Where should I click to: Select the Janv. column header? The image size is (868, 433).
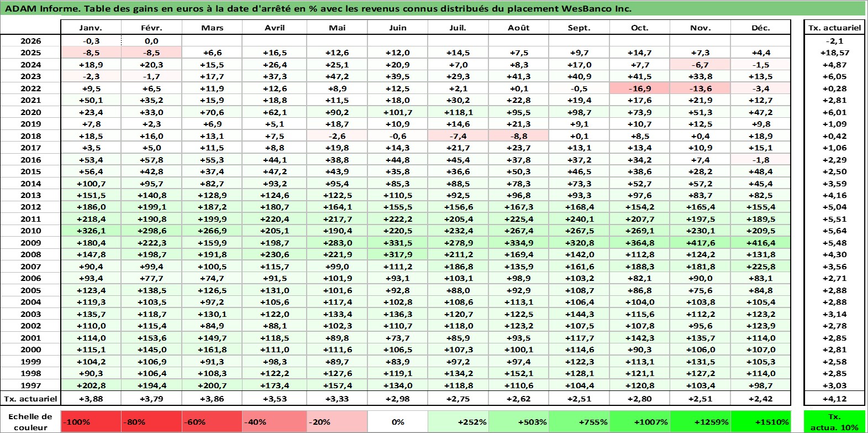pos(91,28)
